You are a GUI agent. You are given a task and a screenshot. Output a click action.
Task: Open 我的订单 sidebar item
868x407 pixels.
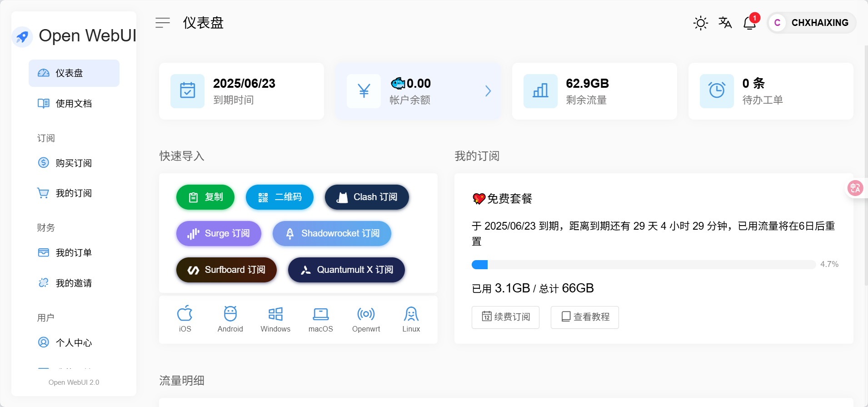pyautogui.click(x=74, y=253)
